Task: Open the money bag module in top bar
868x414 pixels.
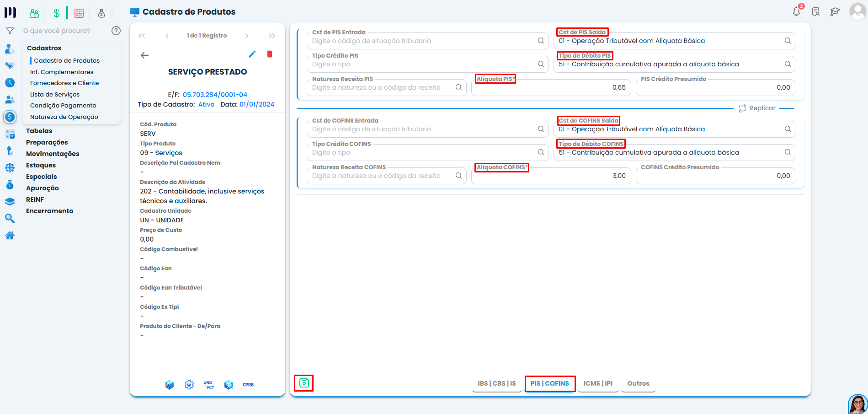Action: pos(101,13)
